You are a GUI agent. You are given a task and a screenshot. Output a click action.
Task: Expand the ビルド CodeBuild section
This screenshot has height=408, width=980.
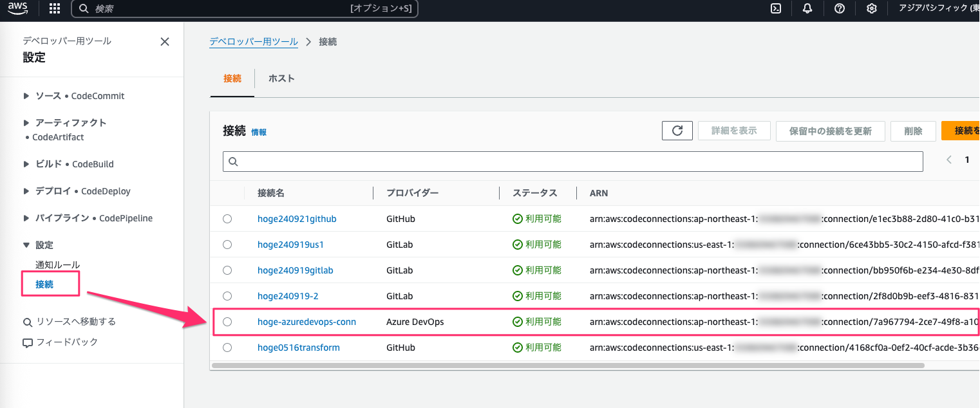tap(26, 164)
